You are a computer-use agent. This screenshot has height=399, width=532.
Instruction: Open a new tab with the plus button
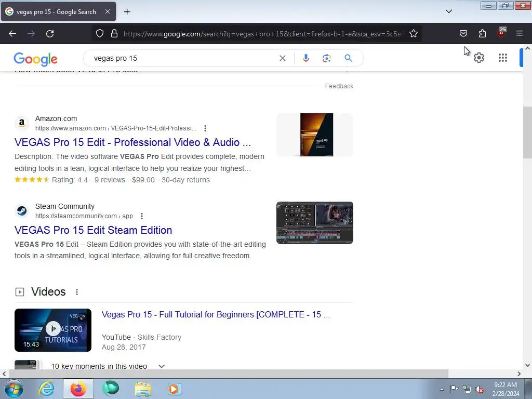pos(127,12)
